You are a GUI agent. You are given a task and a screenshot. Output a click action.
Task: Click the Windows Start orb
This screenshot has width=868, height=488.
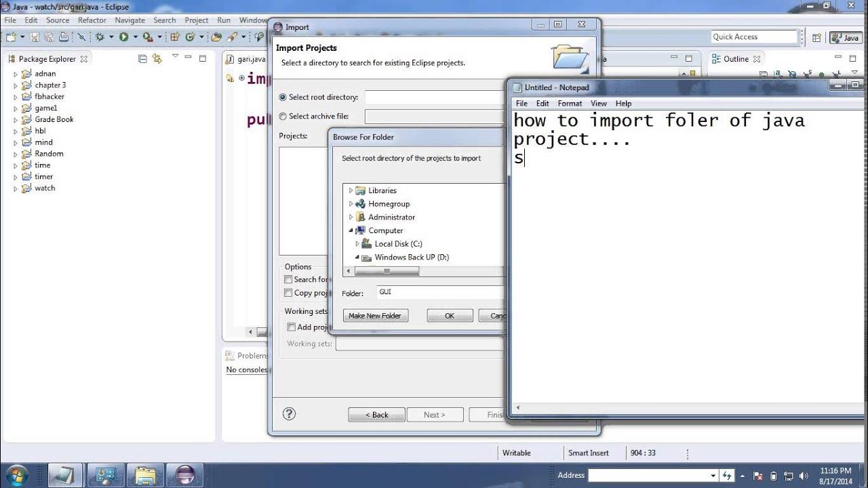pos(16,474)
